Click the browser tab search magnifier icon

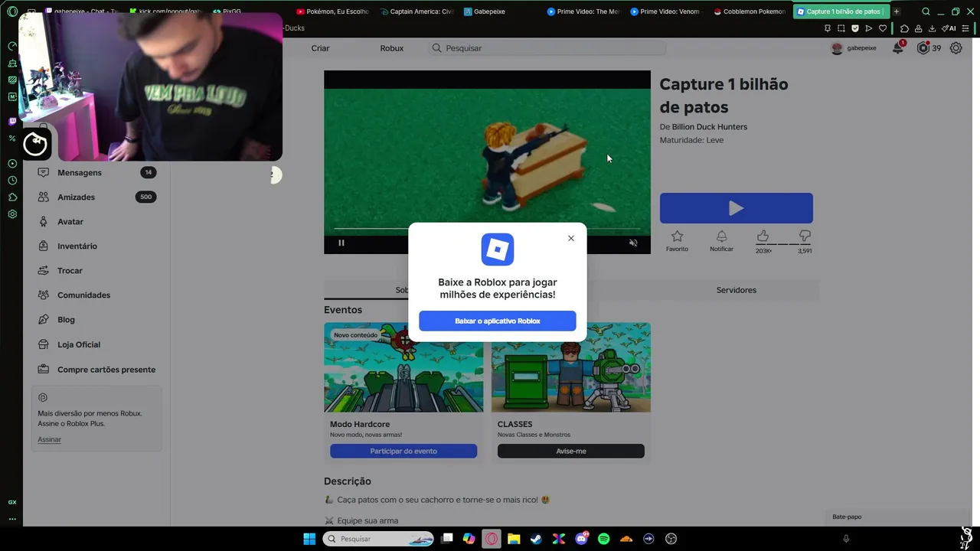click(926, 11)
